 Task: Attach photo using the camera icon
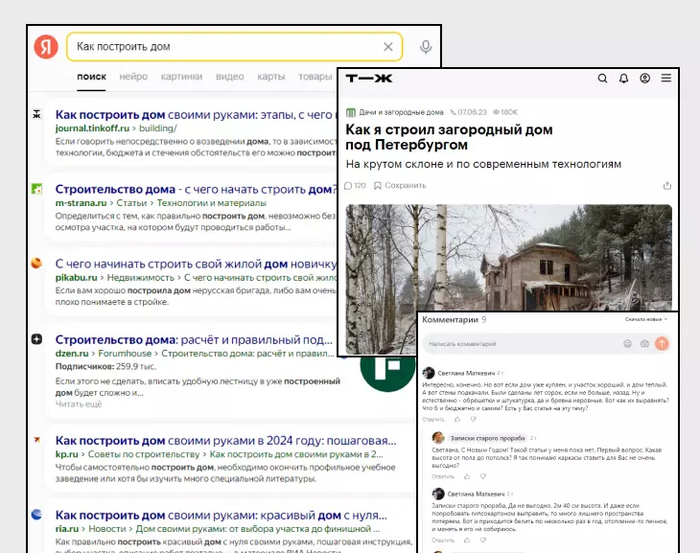coord(645,343)
